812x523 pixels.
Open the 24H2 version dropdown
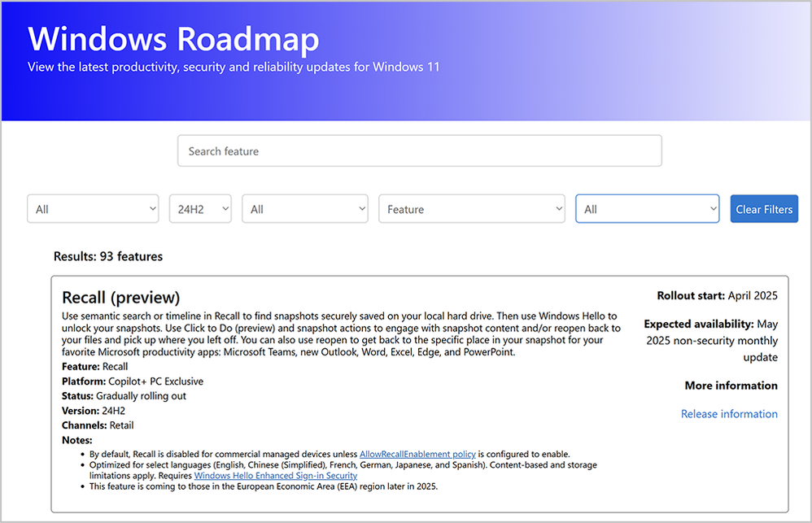(x=200, y=209)
